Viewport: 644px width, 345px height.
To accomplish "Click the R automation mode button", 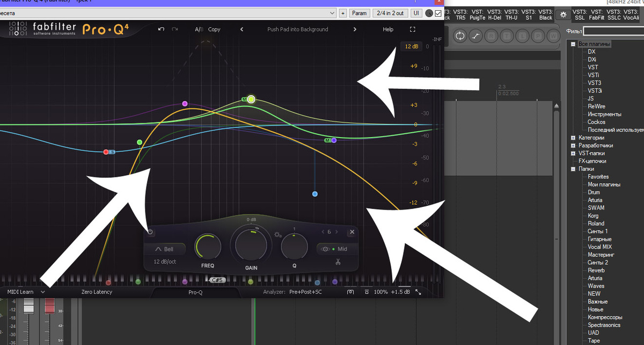I will click(491, 36).
